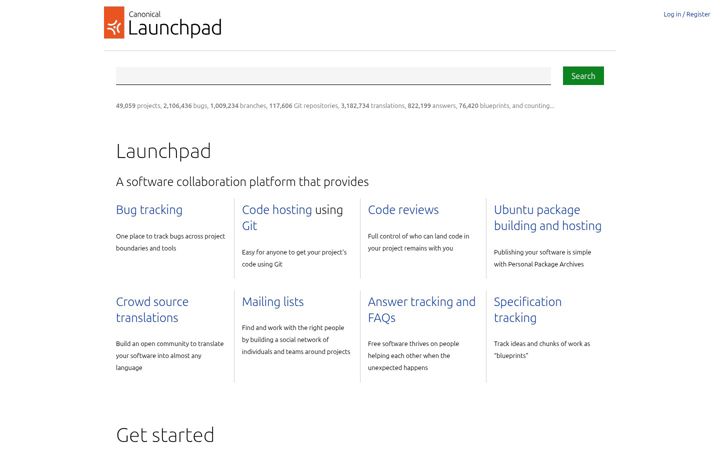Screen dimensions: 720x450
Task: Click the '1,009,234 branches' statistic text
Action: tap(238, 106)
